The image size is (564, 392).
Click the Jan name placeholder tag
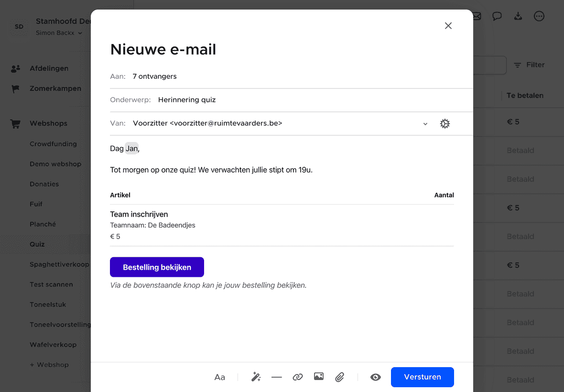(131, 149)
